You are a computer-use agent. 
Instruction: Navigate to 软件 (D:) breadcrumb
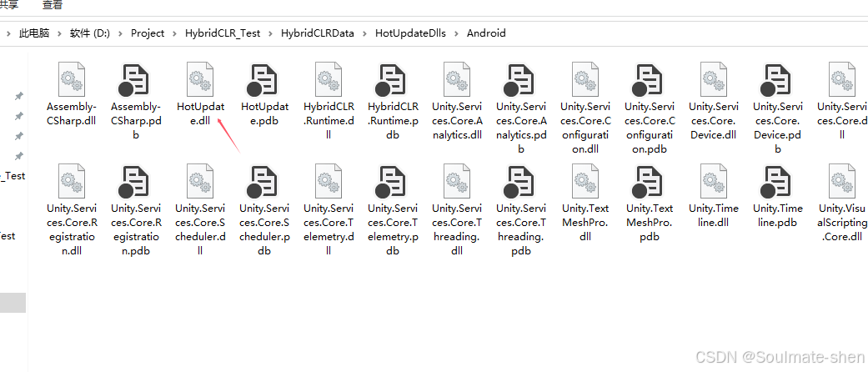(90, 33)
